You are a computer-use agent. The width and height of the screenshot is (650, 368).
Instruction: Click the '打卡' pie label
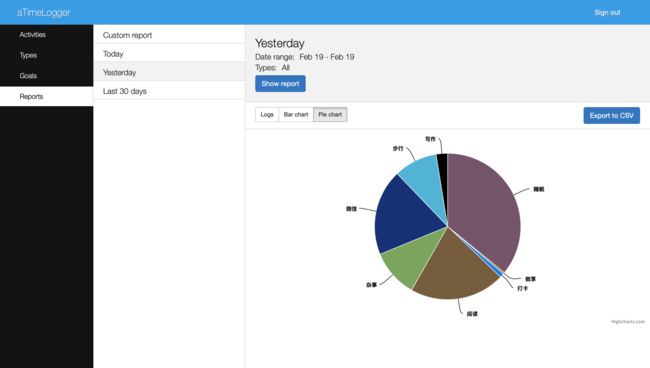pos(522,288)
